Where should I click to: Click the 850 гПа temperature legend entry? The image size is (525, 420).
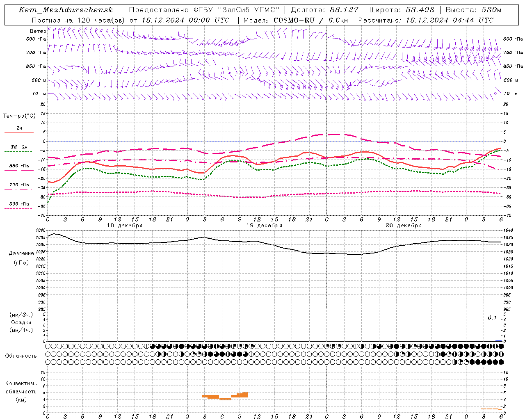click(x=19, y=166)
